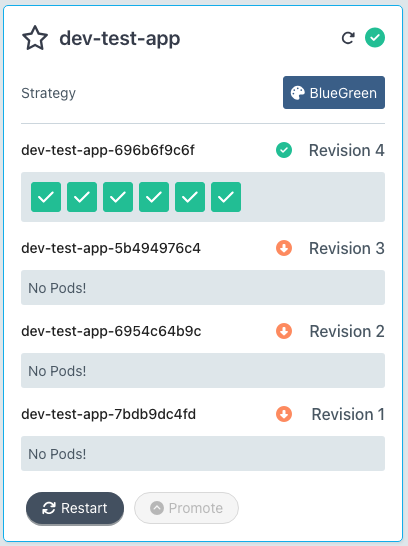The height and width of the screenshot is (546, 408).
Task: Select the third green pod checkbox tile
Action: [x=118, y=197]
